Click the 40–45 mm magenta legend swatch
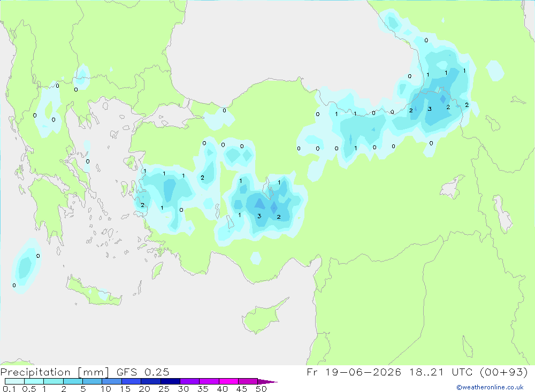535x392 pixels. (x=228, y=381)
